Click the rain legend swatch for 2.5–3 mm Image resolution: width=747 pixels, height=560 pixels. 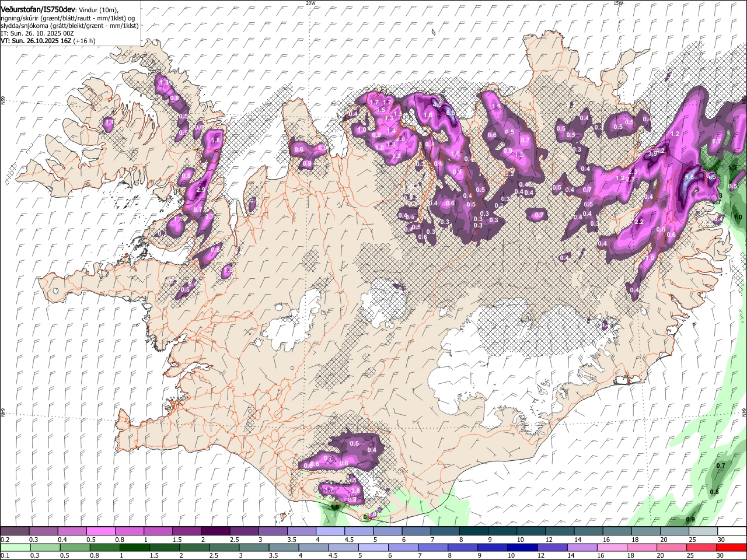224,547
